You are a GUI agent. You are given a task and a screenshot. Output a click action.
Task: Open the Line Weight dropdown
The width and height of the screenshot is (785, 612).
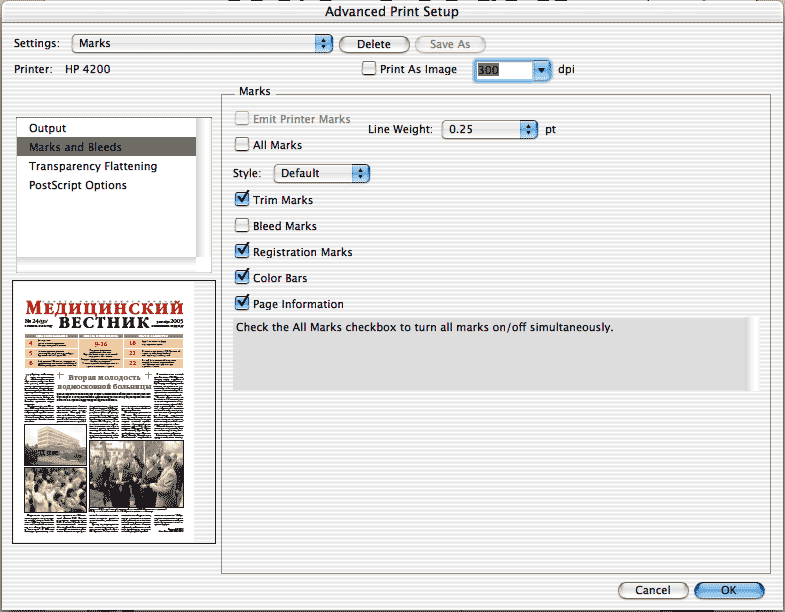[x=489, y=129]
